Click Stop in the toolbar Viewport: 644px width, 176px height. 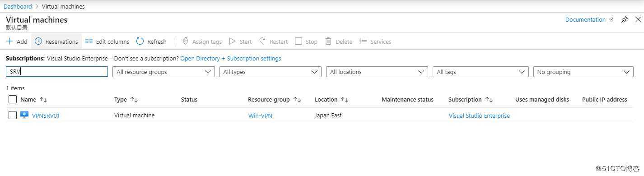click(x=306, y=42)
